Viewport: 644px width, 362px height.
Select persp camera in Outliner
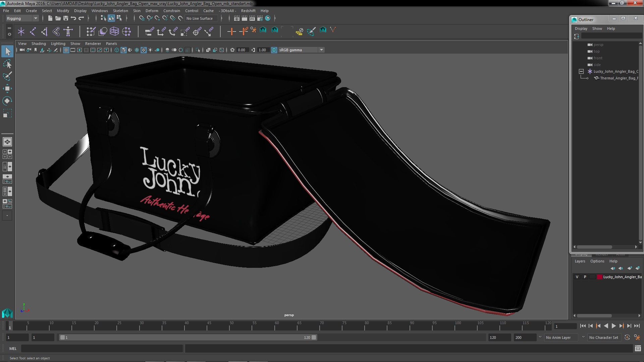coord(598,45)
